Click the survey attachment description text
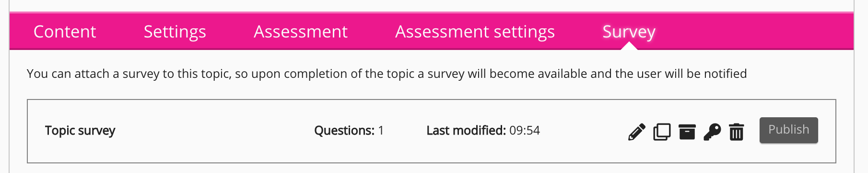 click(x=387, y=74)
